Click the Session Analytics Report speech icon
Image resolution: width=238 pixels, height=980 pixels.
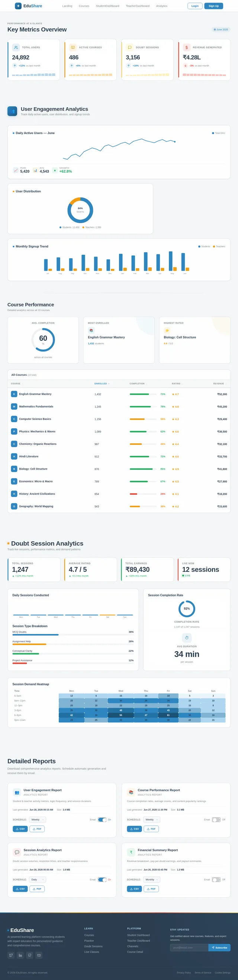point(17,852)
